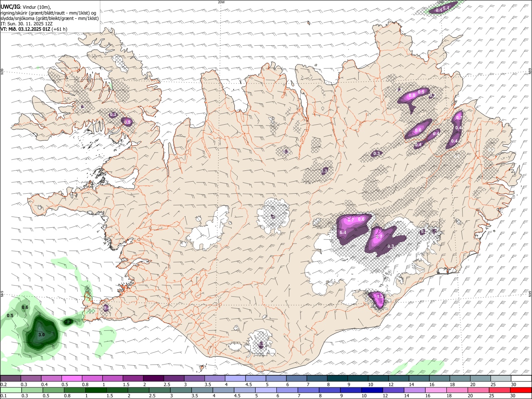Click the navy blue 10 mm rain legend swatch

point(372,390)
